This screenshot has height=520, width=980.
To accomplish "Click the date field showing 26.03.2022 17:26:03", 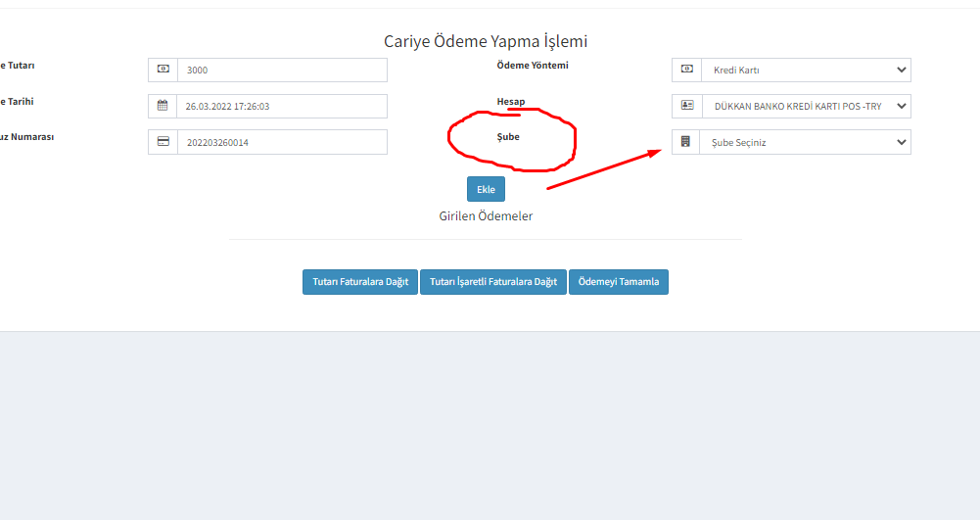I will click(x=282, y=106).
